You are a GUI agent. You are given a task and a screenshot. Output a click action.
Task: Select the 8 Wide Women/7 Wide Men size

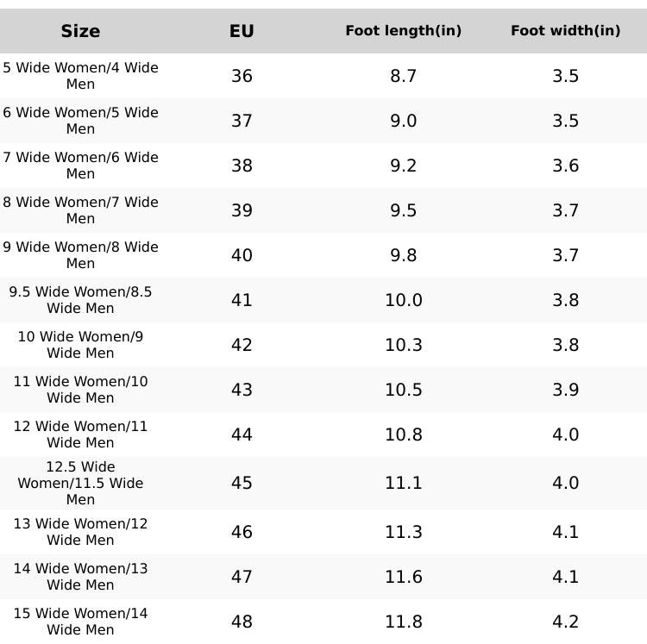pyautogui.click(x=80, y=210)
